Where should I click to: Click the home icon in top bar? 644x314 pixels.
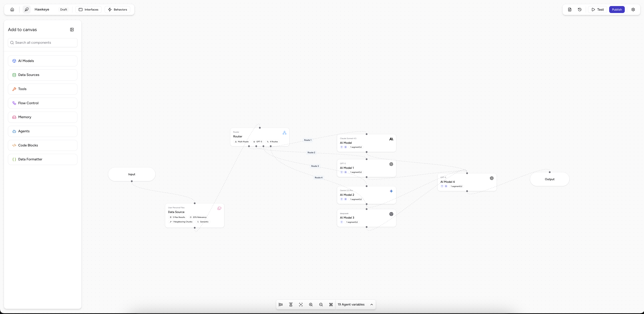pos(12,9)
